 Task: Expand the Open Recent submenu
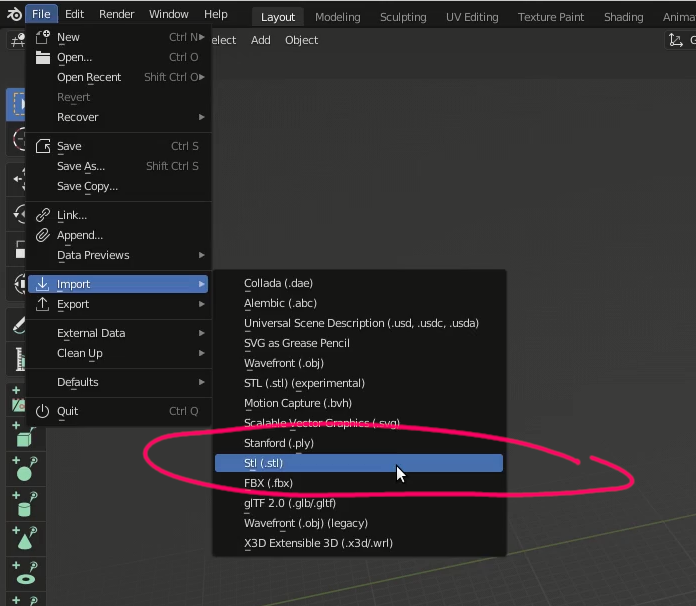pyautogui.click(x=118, y=77)
